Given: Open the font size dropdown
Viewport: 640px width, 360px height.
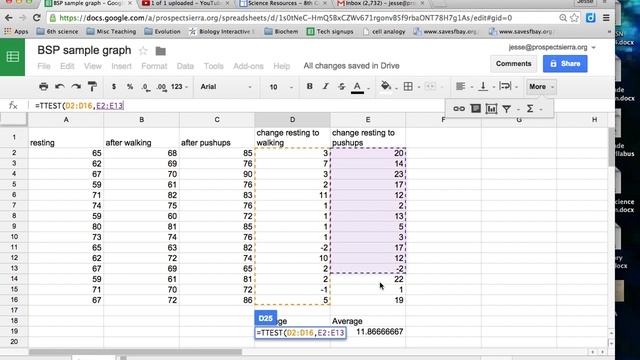Looking at the screenshot, I should 281,87.
